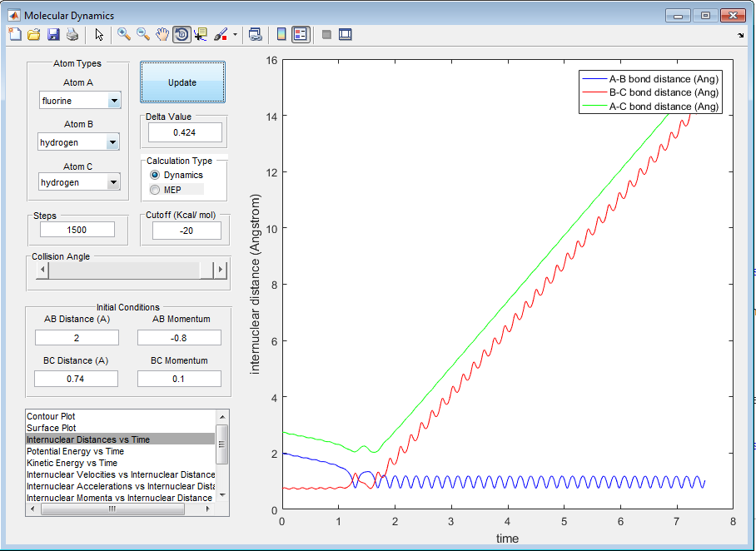This screenshot has height=551, width=756.
Task: Click the Steps input field
Action: click(77, 230)
